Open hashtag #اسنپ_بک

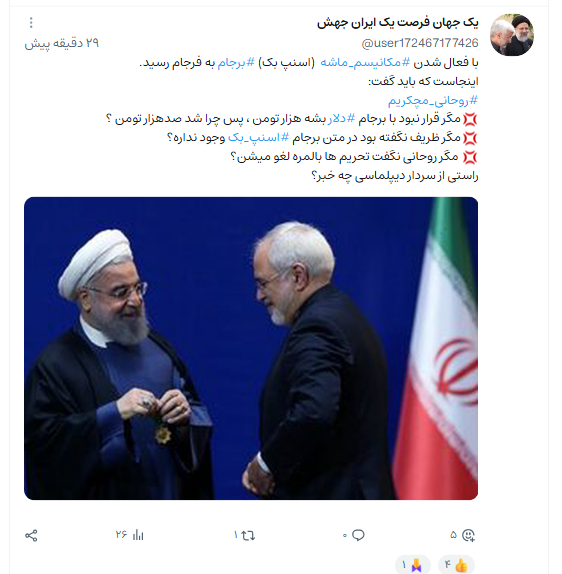(258, 138)
